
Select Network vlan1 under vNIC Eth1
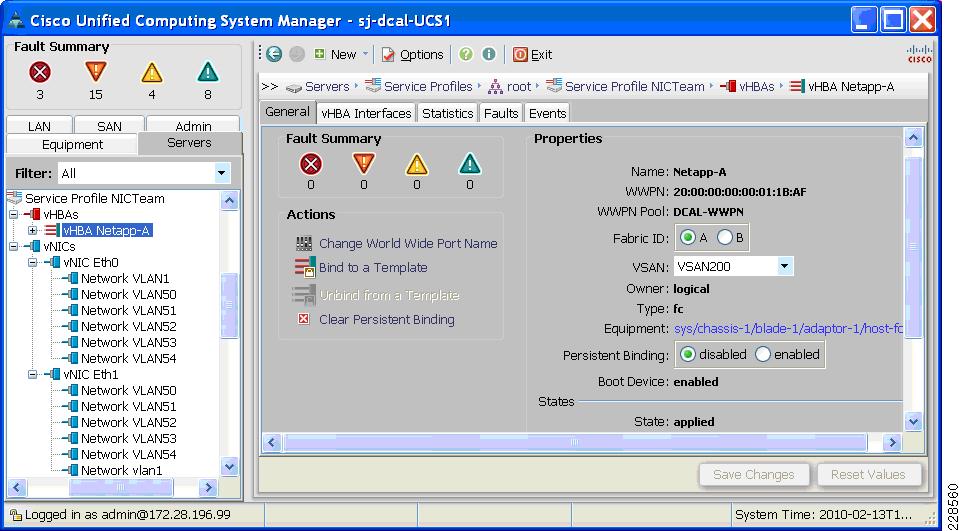pos(122,470)
